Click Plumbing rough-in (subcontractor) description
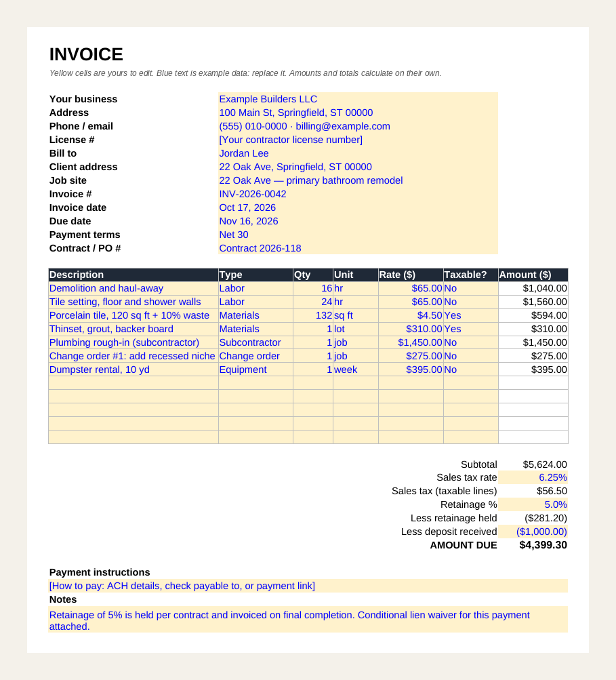The width and height of the screenshot is (616, 680). pyautogui.click(x=134, y=342)
